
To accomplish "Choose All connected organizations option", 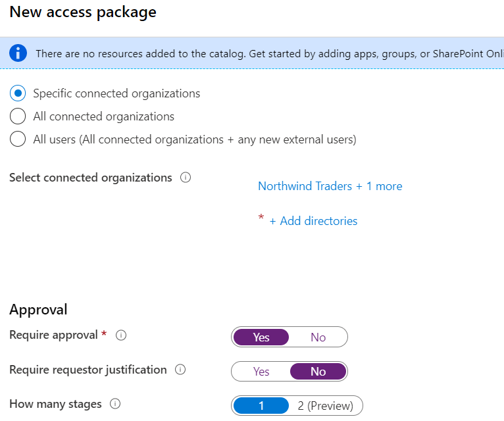I will [x=18, y=116].
